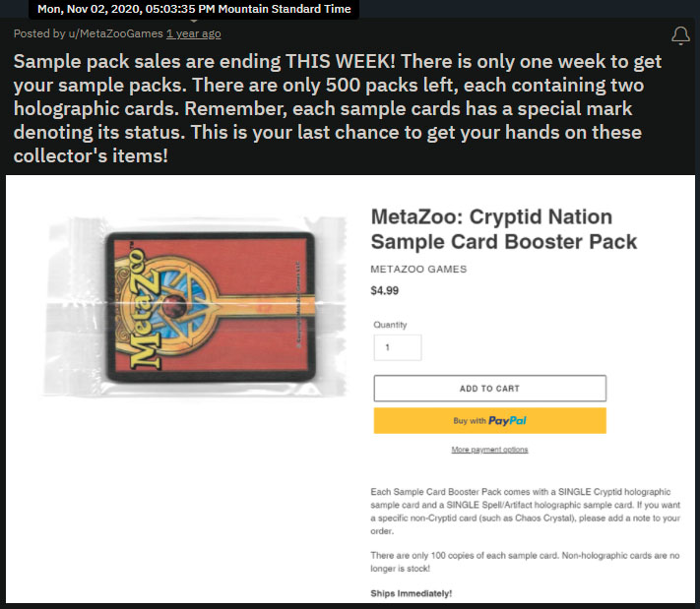Click the MetaZoo card pack product image
Screen dimensions: 700x609
point(195,300)
